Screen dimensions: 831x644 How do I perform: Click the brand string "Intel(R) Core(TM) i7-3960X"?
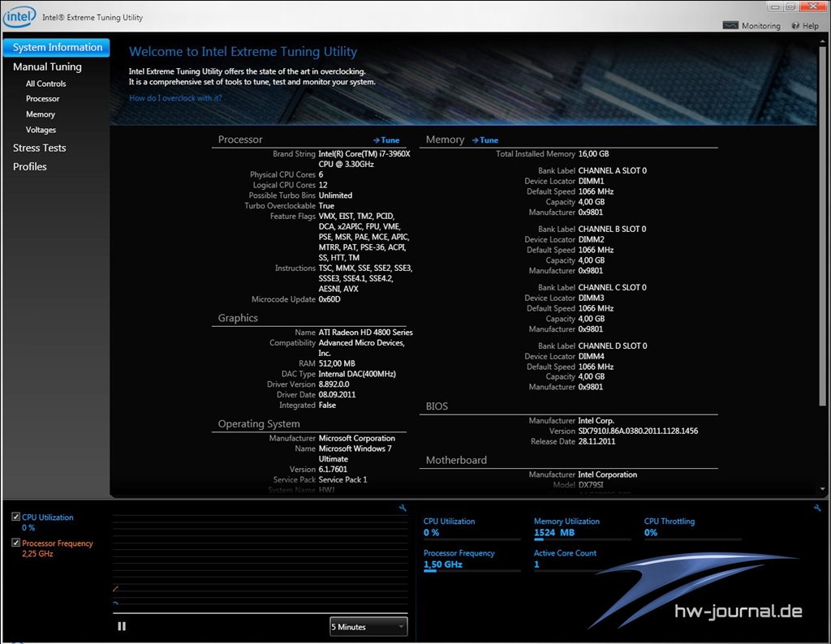click(x=364, y=154)
